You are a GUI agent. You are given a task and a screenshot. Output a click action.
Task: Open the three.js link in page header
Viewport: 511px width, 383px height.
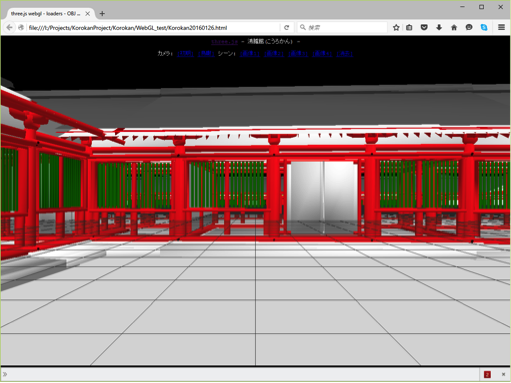point(224,42)
